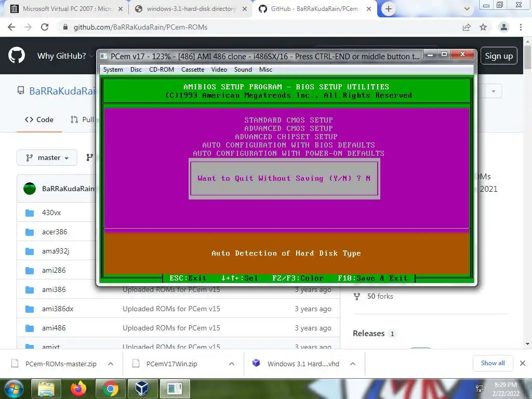Viewport: 532px width, 399px height.
Task: Open the 430vx folder
Action: pos(51,212)
